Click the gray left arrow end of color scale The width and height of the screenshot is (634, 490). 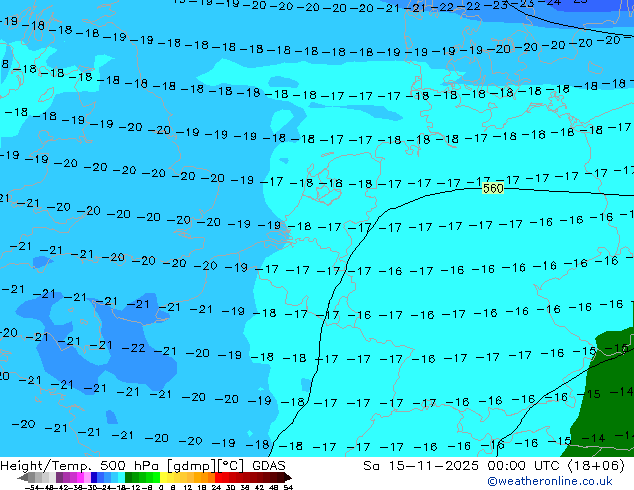(x=23, y=477)
